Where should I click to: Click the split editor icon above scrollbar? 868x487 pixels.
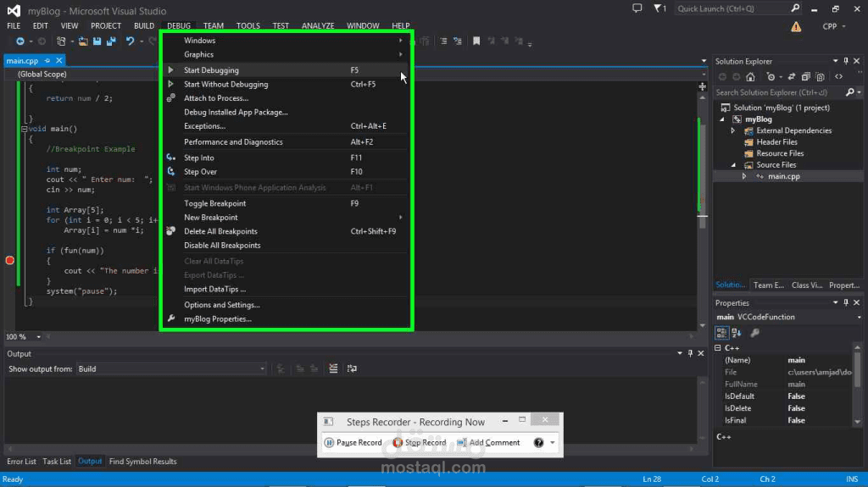[x=703, y=87]
